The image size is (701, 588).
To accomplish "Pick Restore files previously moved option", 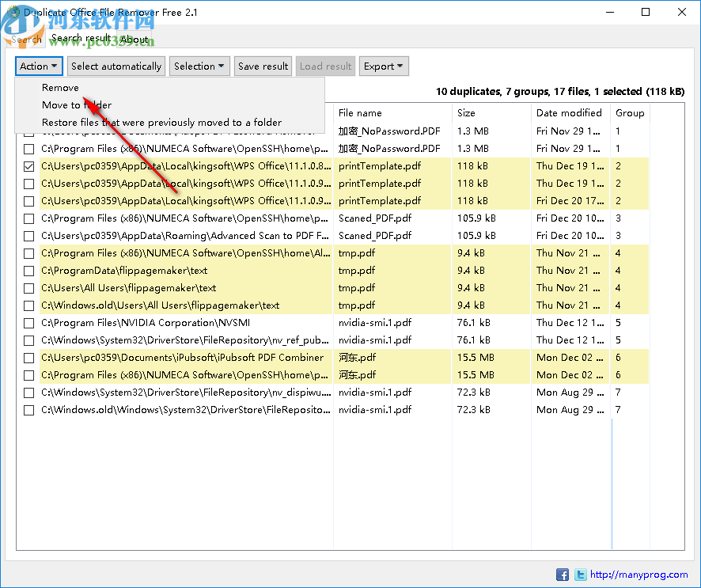I will point(161,123).
